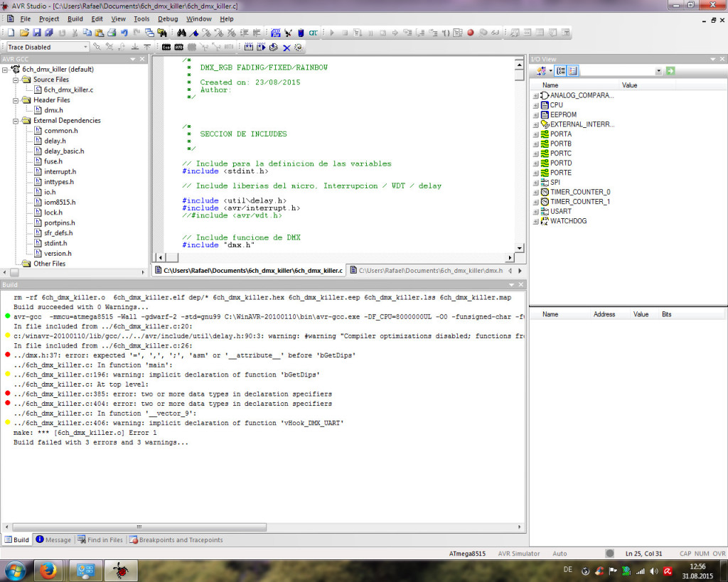The height and width of the screenshot is (582, 728).
Task: Click the Print icon
Action: coord(112,33)
